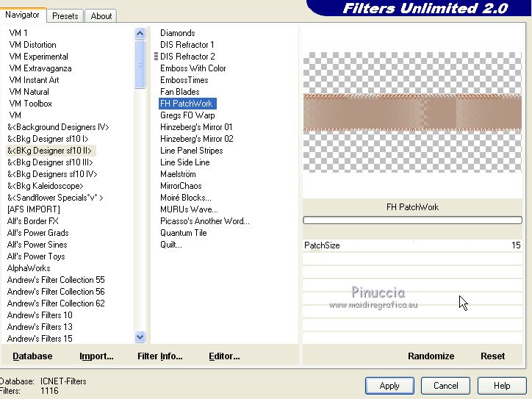Select the VM 1 category

pos(18,33)
